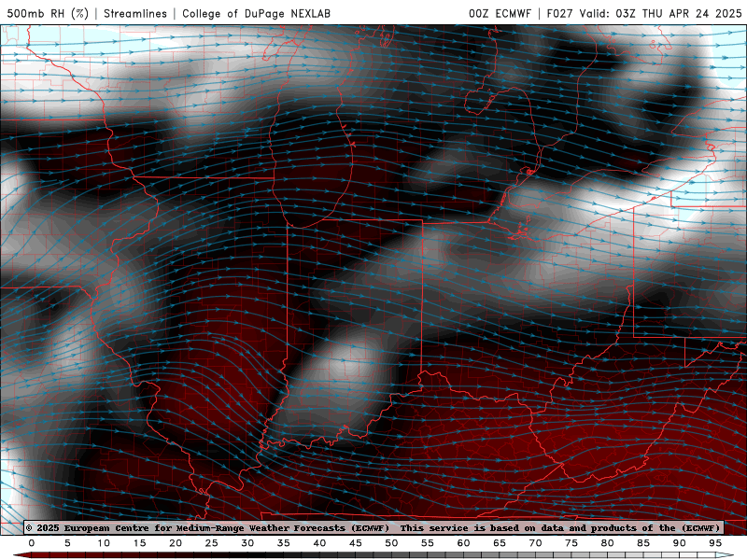Click the "500mb RH (%)" title text
This screenshot has width=747, height=560.
48,13
